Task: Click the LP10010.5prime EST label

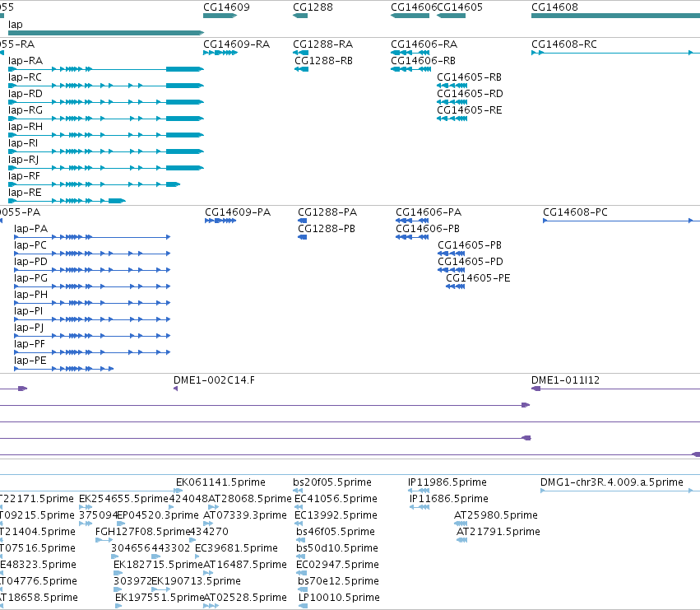Action: pos(339,598)
